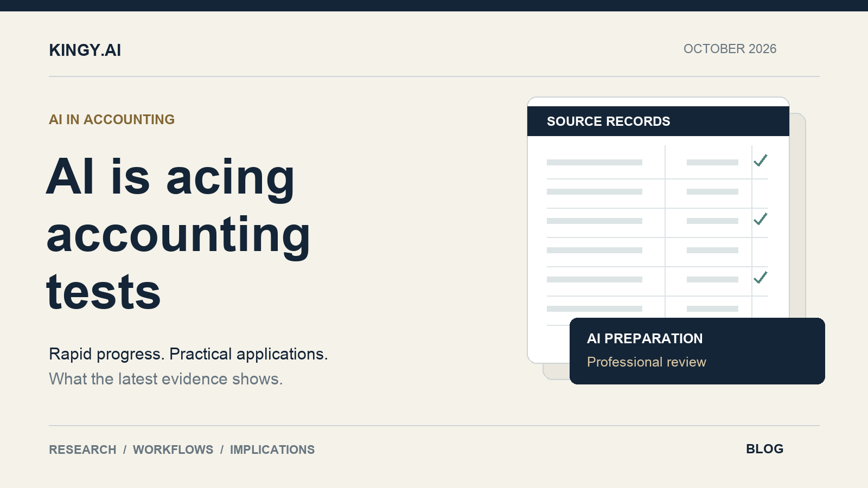The width and height of the screenshot is (868, 488).
Task: Open the RESEARCH footer item
Action: coord(82,450)
